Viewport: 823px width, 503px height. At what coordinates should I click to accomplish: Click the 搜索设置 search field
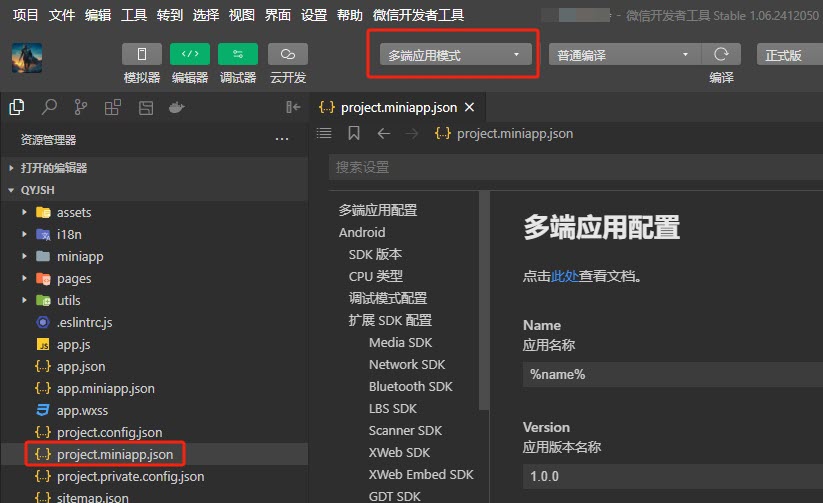pyautogui.click(x=576, y=167)
